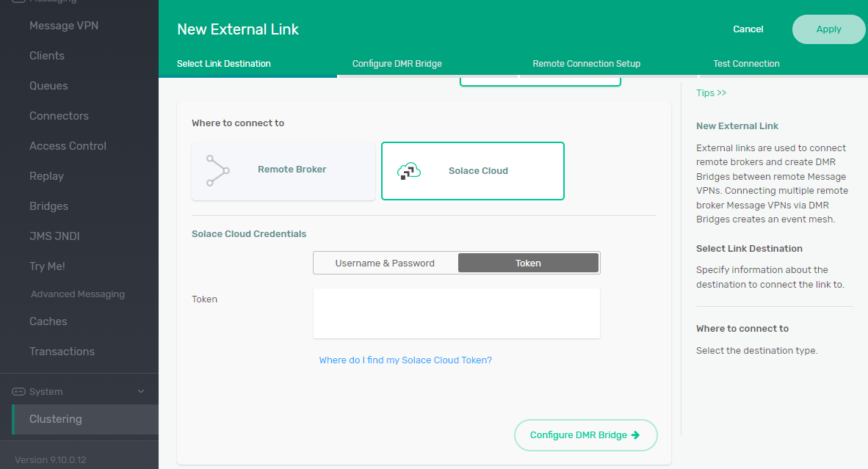Viewport: 868px width, 469px height.
Task: Open Bridges in sidebar
Action: 48,206
